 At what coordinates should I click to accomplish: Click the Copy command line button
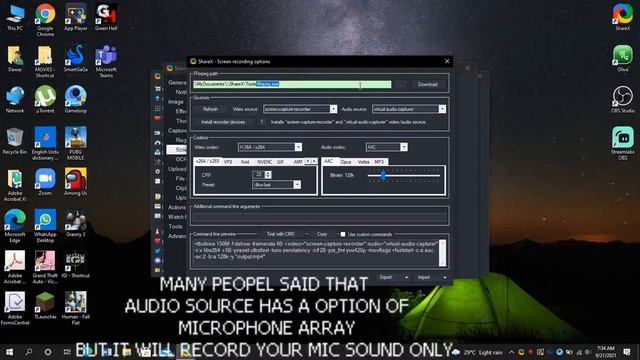pyautogui.click(x=322, y=234)
